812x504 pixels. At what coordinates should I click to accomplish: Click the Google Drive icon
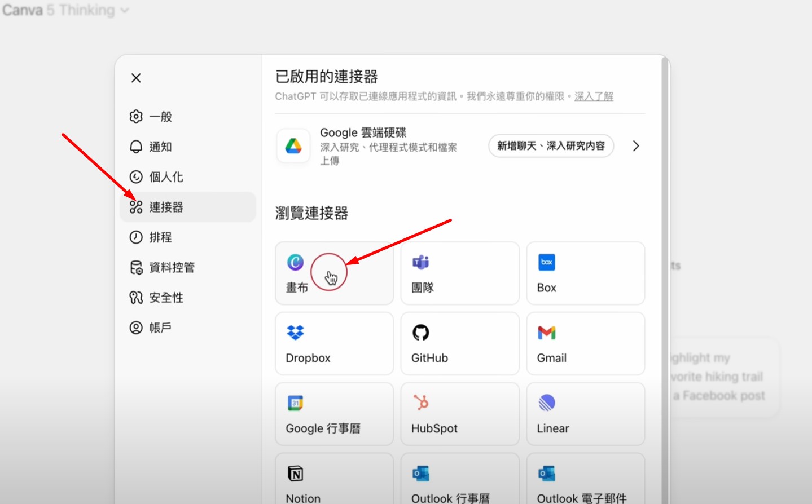pyautogui.click(x=293, y=147)
